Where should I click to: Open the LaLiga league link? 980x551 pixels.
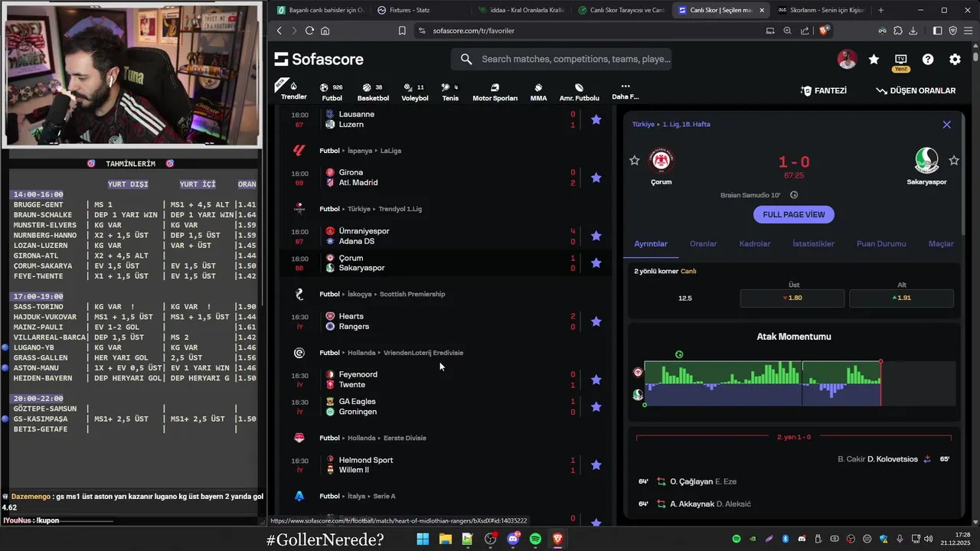390,151
